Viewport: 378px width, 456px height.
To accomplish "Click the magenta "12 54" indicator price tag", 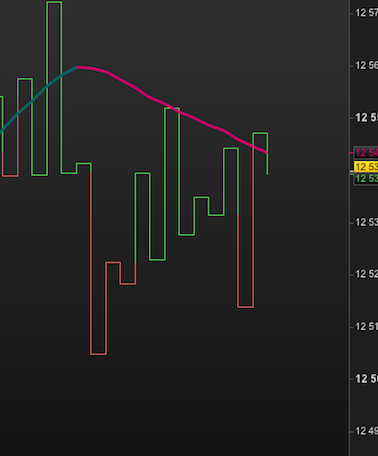I will (x=366, y=153).
